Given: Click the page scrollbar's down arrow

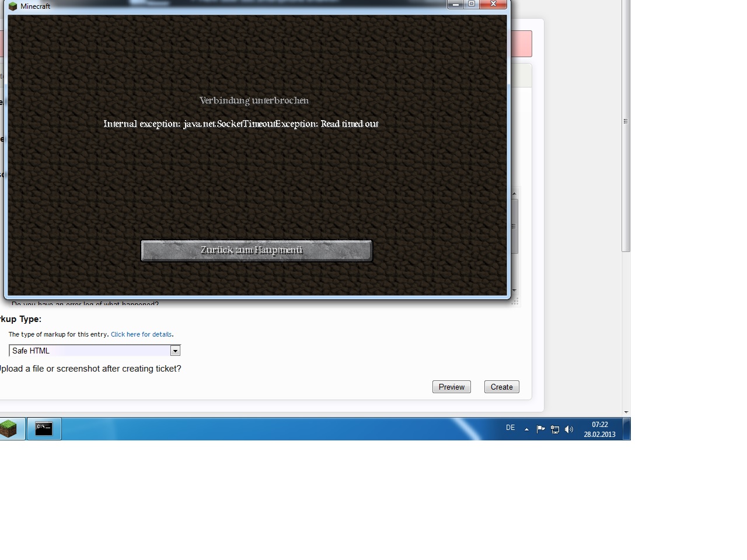Looking at the screenshot, I should click(x=625, y=411).
